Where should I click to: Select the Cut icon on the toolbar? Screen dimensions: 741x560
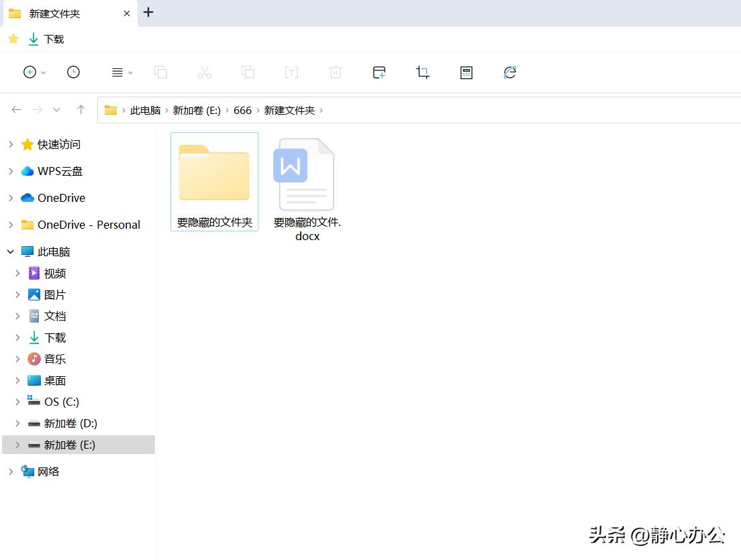[x=204, y=72]
